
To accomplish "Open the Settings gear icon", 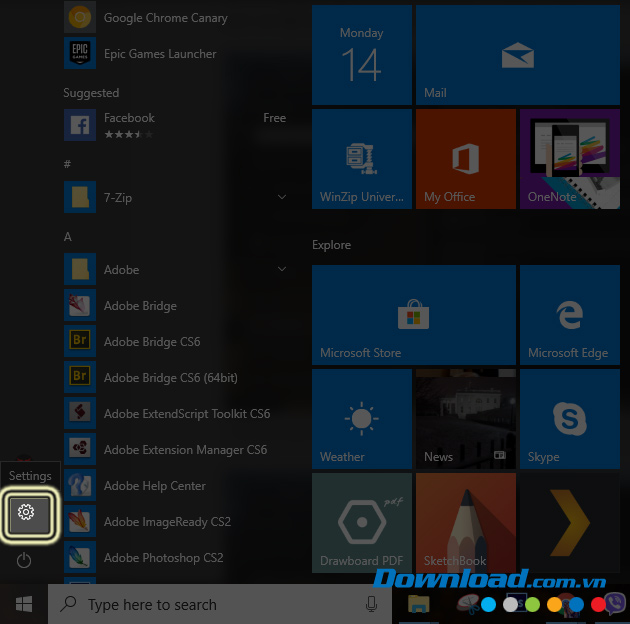I will tap(26, 512).
